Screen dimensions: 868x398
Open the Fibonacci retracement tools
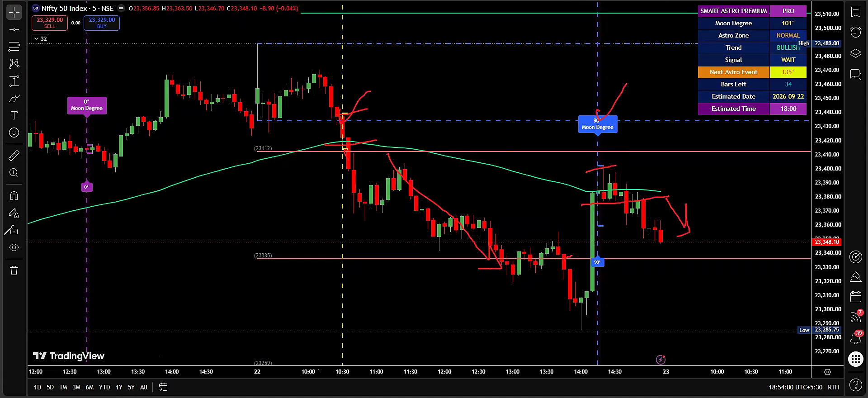[14, 46]
